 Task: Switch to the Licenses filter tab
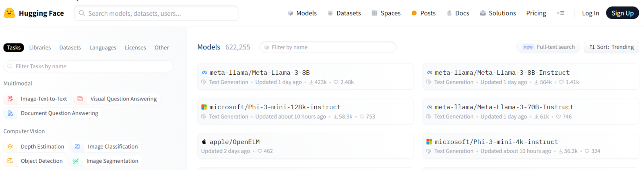(135, 47)
